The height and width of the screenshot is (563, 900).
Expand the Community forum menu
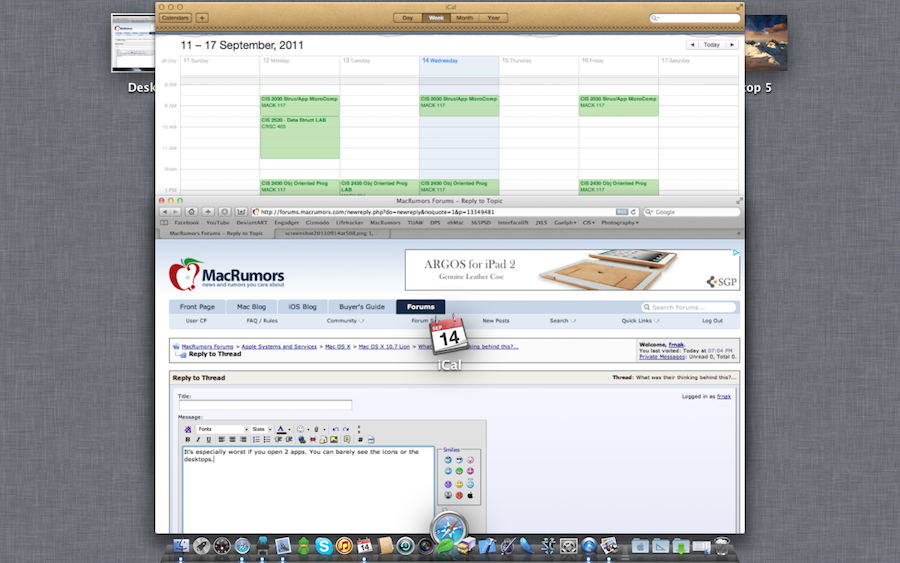coord(345,321)
